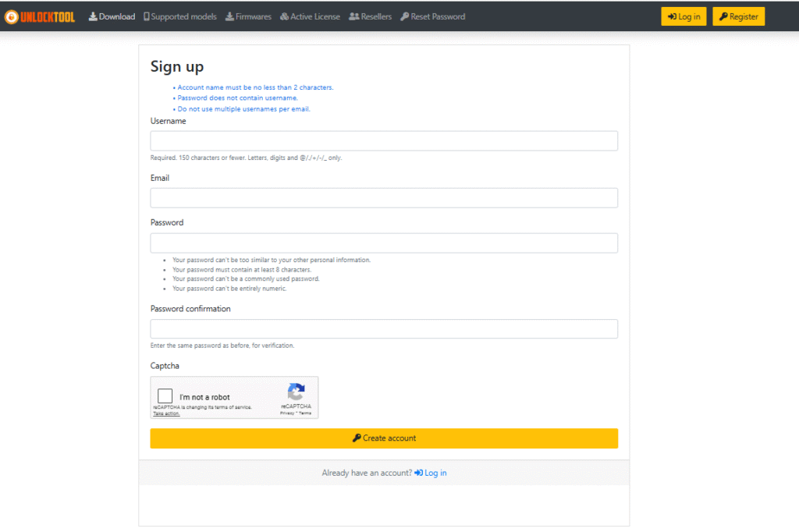This screenshot has height=532, width=799.
Task: Click the reCAPTCHA logo icon
Action: 296,392
